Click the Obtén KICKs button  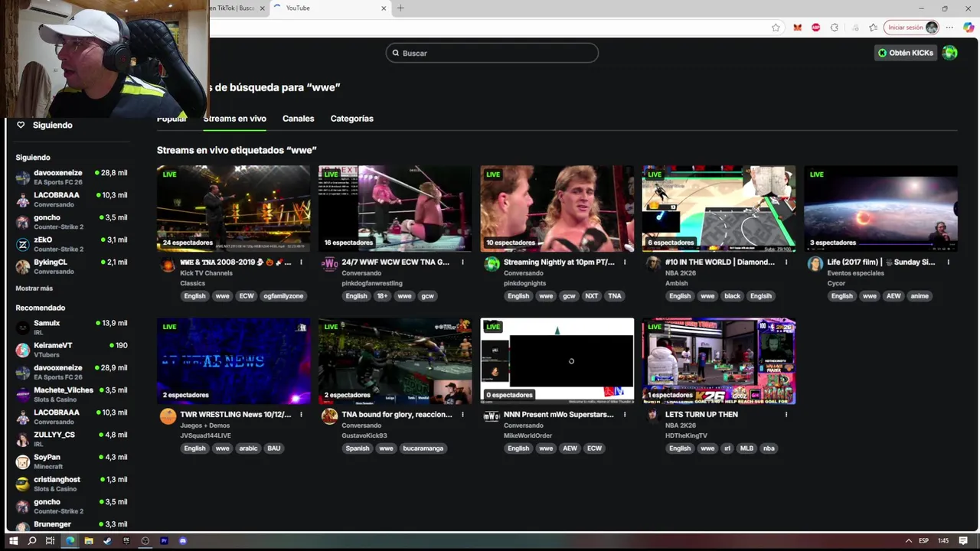(906, 53)
